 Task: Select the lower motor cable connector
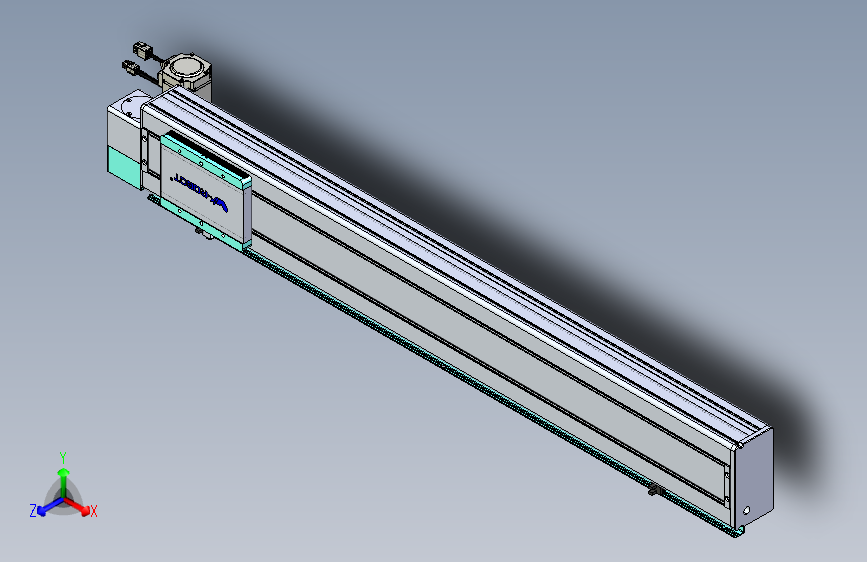tap(131, 69)
